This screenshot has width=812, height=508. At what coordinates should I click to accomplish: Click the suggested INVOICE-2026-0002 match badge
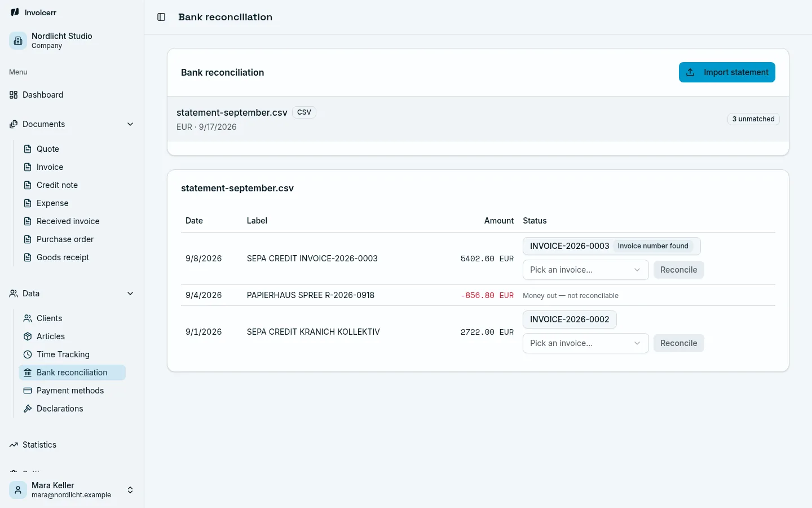(570, 319)
